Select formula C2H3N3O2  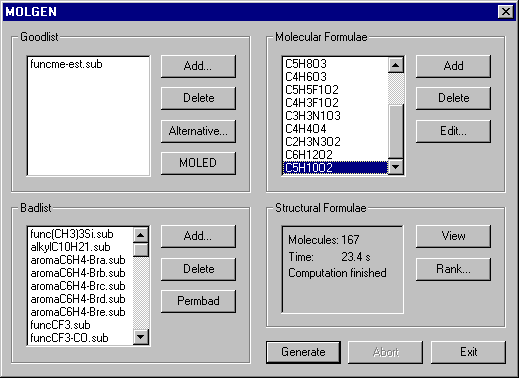335,142
